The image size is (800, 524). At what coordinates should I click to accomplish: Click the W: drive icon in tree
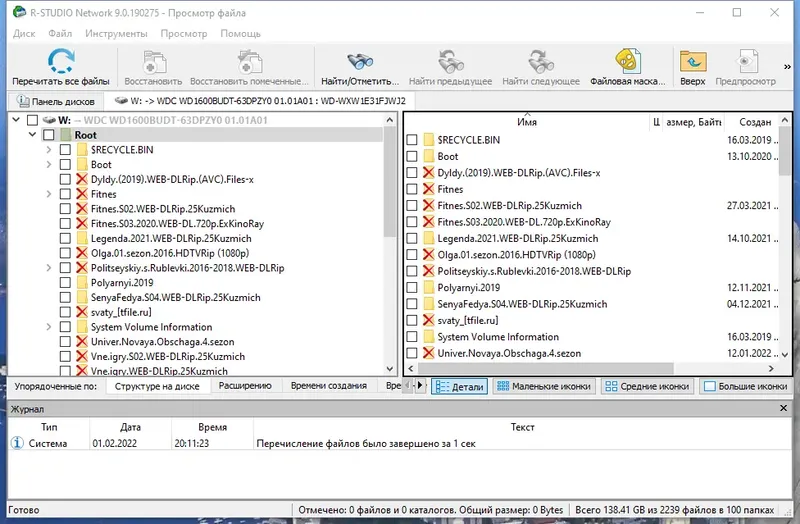click(49, 120)
